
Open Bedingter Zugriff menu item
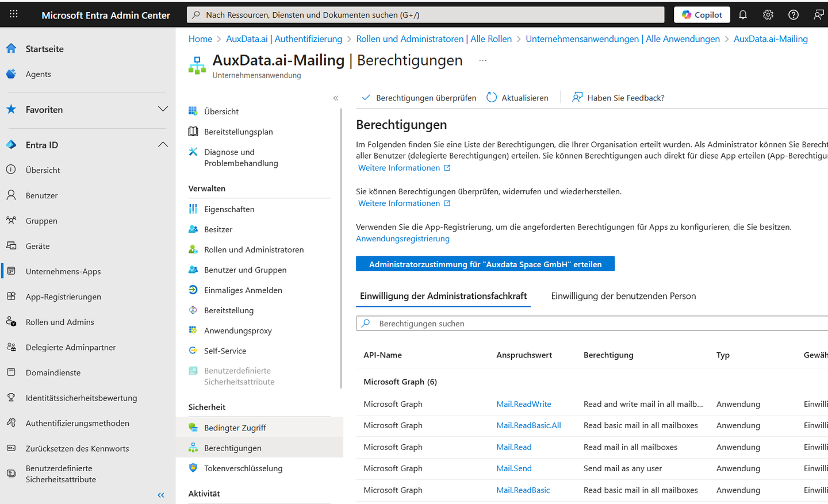[235, 428]
